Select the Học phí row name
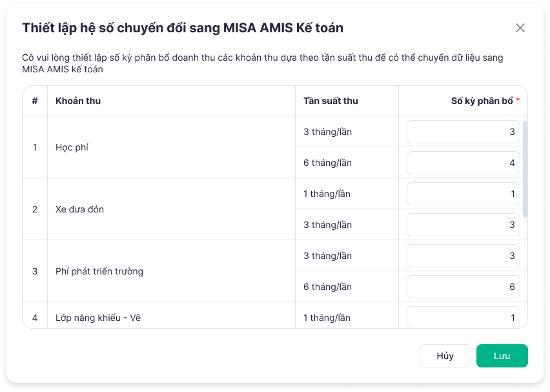550x392 pixels. coord(72,147)
